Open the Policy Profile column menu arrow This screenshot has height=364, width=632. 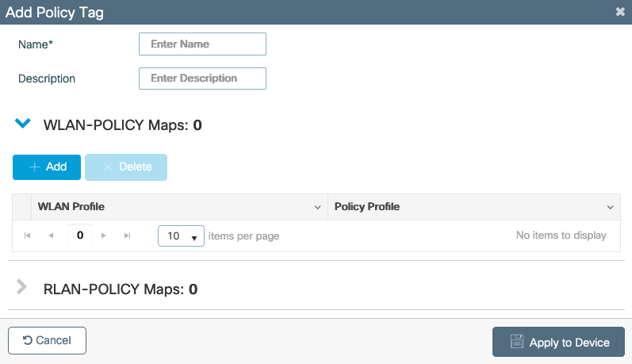coord(610,208)
